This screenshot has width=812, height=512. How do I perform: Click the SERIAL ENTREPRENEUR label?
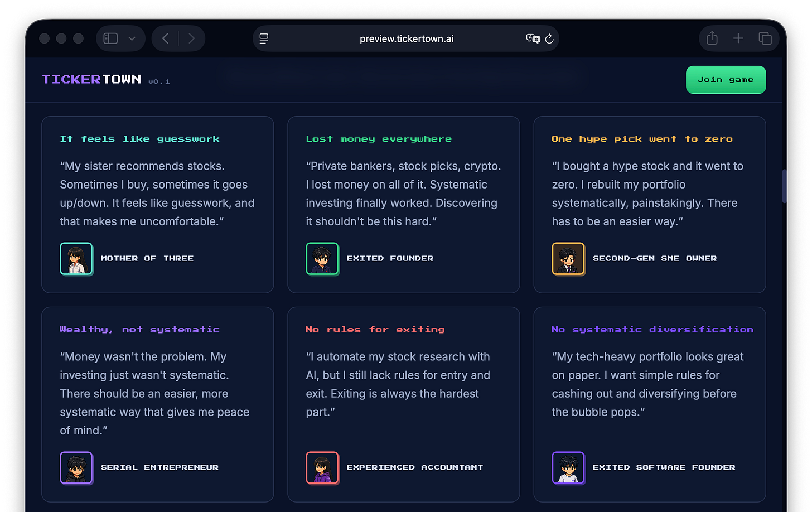point(159,467)
